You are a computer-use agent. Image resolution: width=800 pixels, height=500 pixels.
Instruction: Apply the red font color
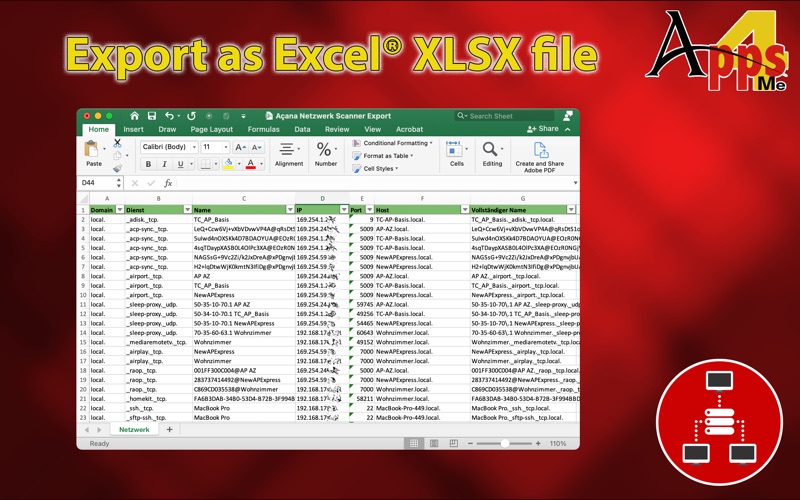tap(251, 164)
